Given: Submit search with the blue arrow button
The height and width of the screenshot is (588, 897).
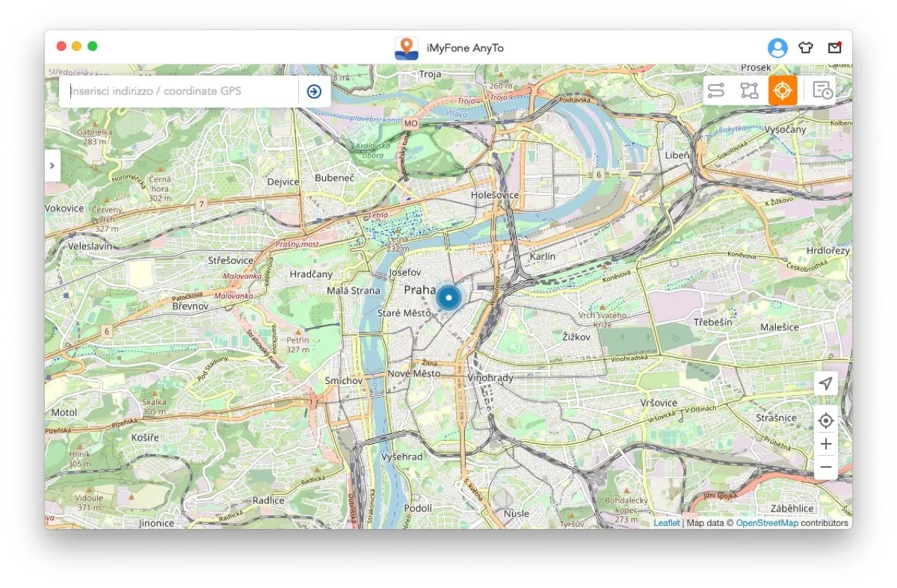Looking at the screenshot, I should 313,90.
